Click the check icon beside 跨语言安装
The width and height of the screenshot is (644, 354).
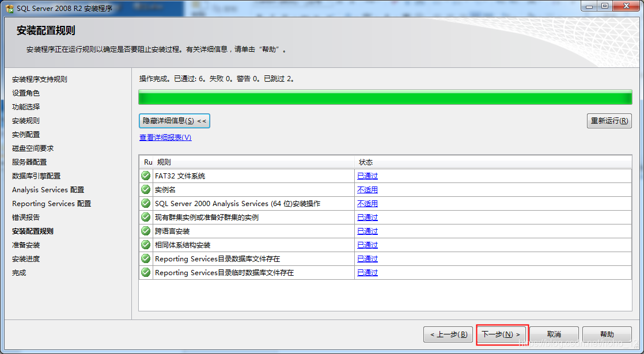coord(145,231)
